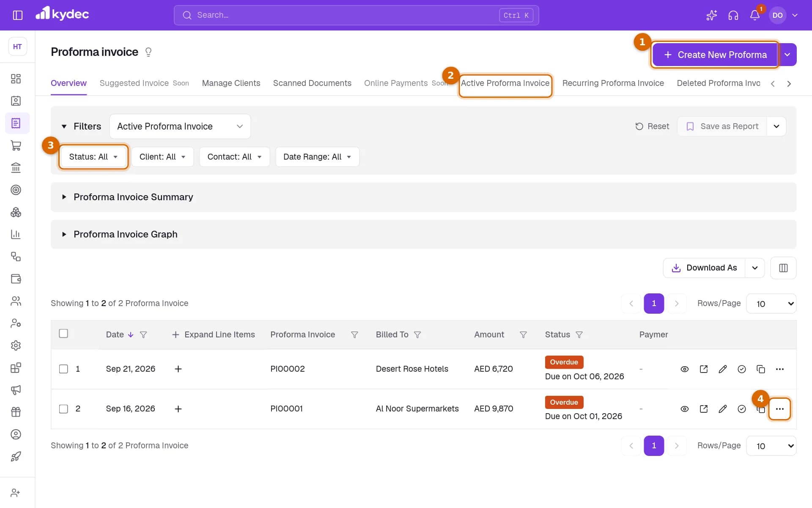The height and width of the screenshot is (508, 812).
Task: Duplicate PI00002 using the copy icon
Action: pyautogui.click(x=761, y=369)
